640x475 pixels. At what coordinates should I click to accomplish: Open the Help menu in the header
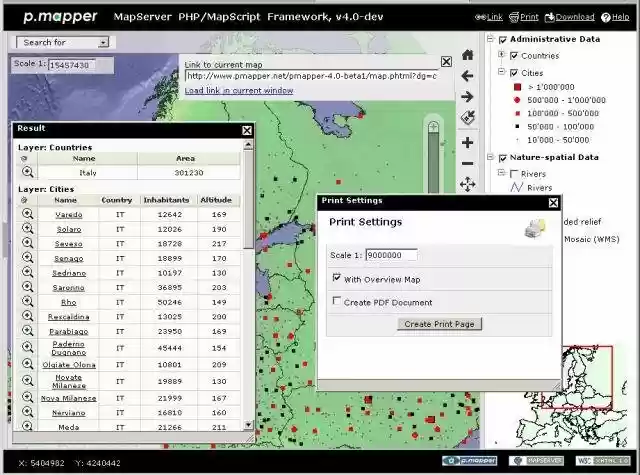tap(616, 17)
